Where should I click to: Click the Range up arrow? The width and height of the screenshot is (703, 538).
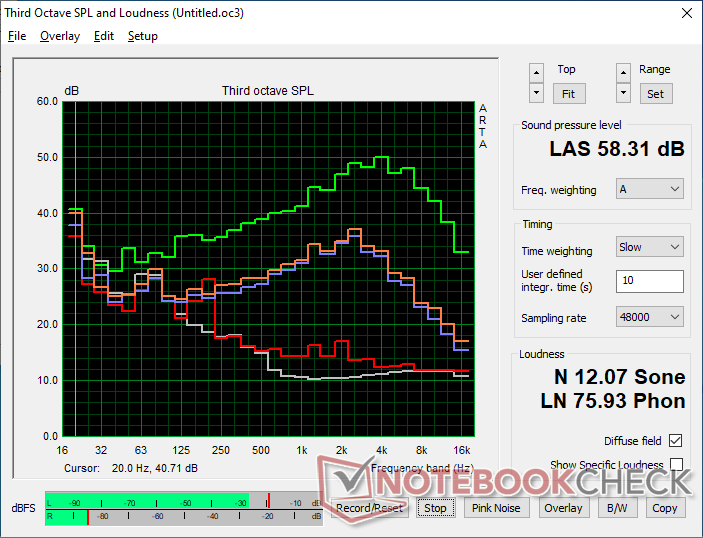(624, 72)
